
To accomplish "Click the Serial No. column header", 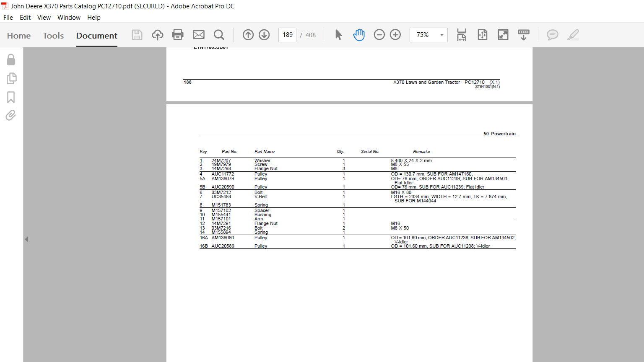I will coord(370,152).
